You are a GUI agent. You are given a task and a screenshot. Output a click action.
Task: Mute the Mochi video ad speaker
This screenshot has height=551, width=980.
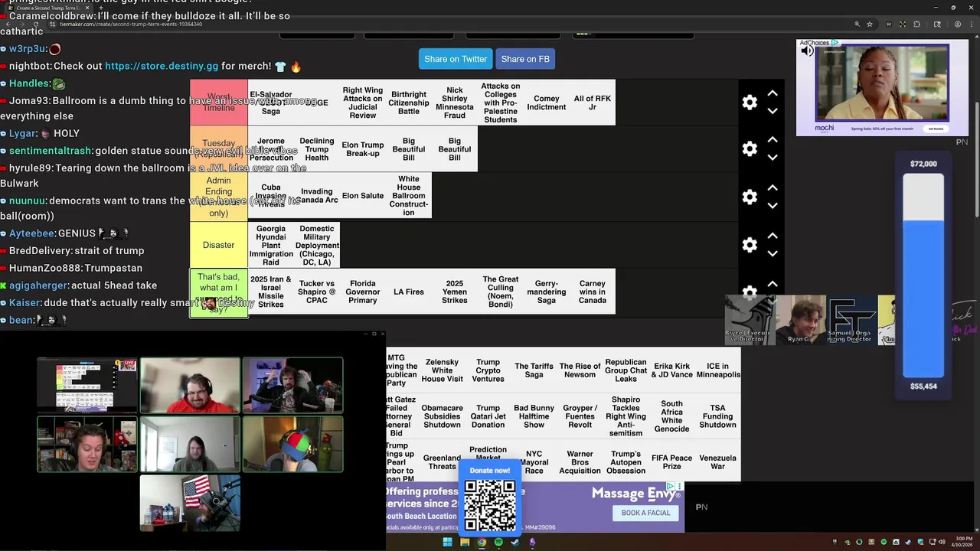(807, 51)
